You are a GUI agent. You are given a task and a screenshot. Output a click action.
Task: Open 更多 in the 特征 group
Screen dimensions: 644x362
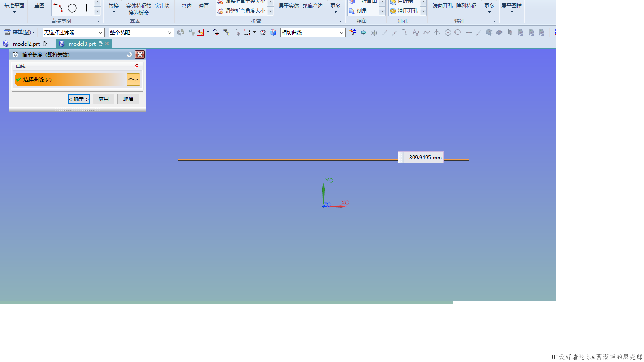point(489,8)
